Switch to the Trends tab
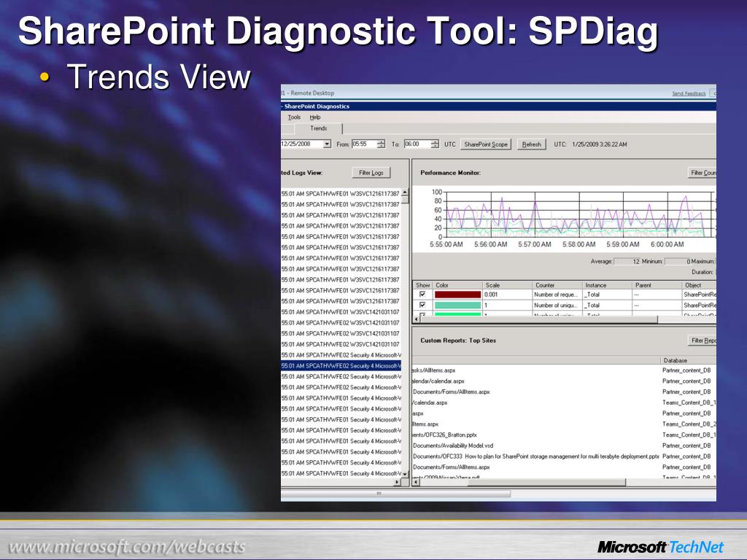 tap(319, 128)
